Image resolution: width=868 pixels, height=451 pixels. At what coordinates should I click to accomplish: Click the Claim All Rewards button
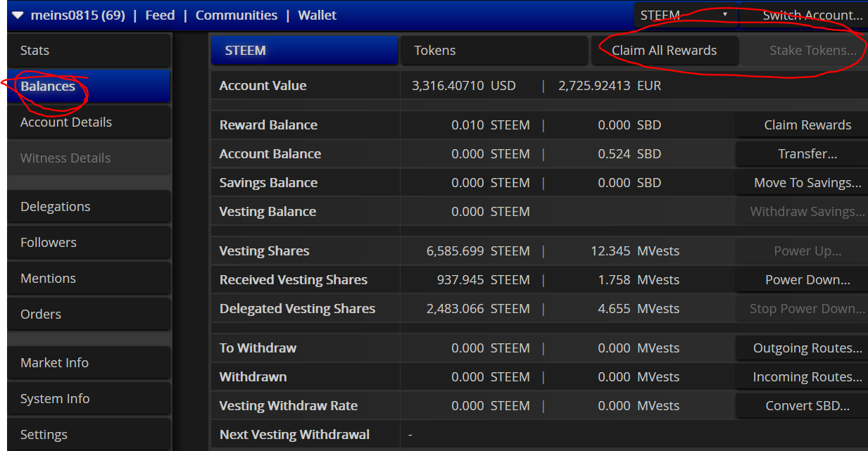[665, 51]
